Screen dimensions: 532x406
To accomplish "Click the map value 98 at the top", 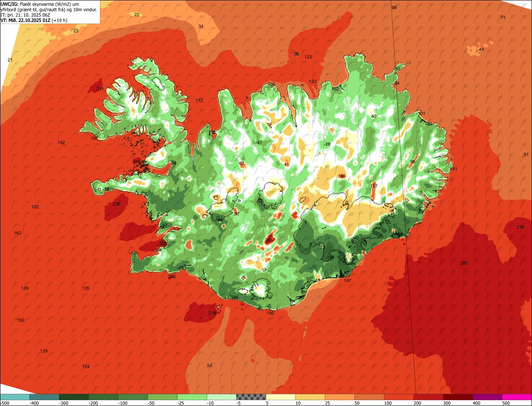I will [394, 8].
